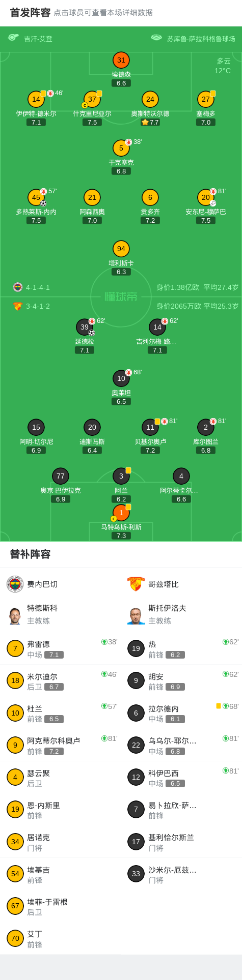Click the Göztepe crest beside 3-4-1-2 formation

coord(18,306)
